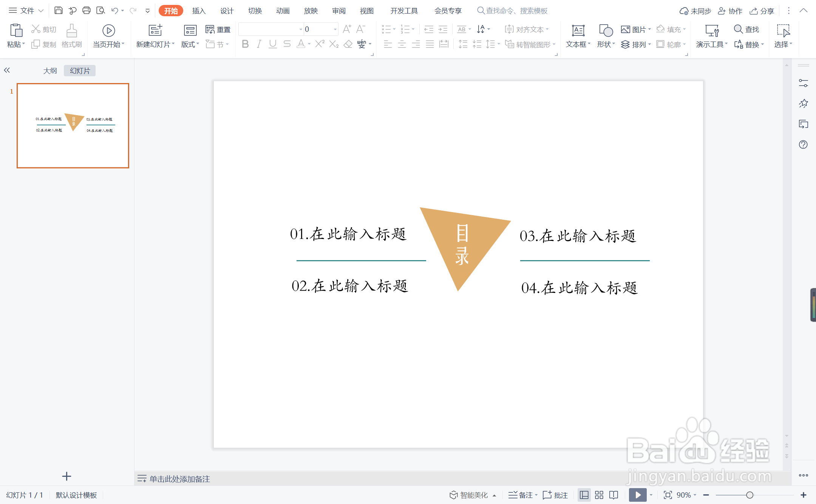
Task: Click the zoom slider handle
Action: (750, 495)
